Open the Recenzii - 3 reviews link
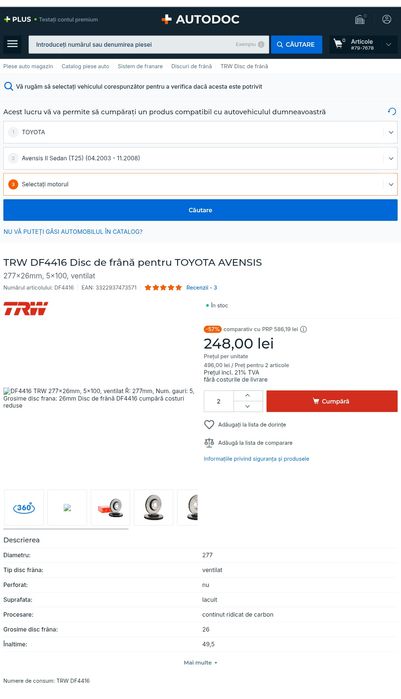The height and width of the screenshot is (699, 401). pos(201,288)
